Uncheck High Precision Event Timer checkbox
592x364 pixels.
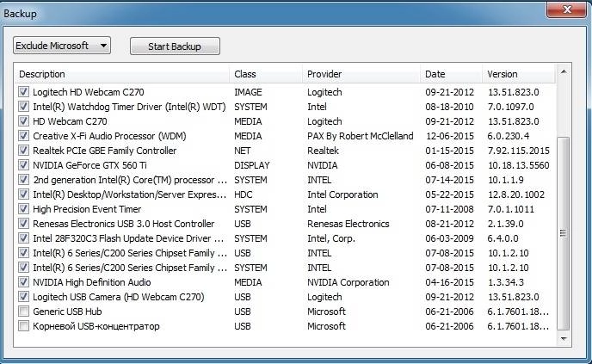[23, 209]
